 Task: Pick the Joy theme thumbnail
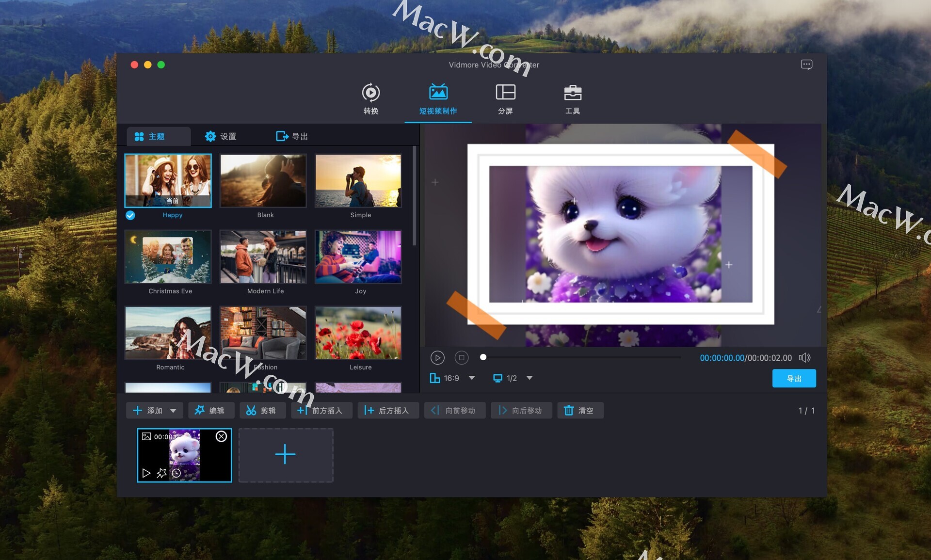[x=358, y=256]
